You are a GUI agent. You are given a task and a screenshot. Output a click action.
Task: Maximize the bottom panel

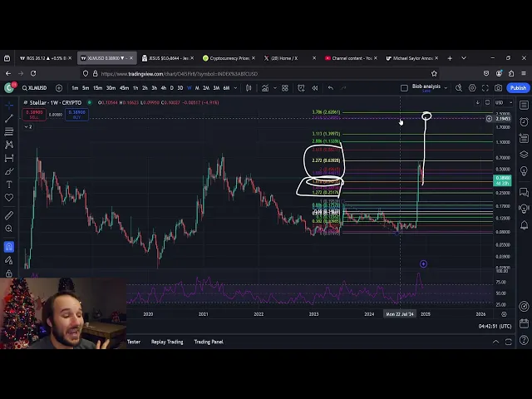pos(508,342)
